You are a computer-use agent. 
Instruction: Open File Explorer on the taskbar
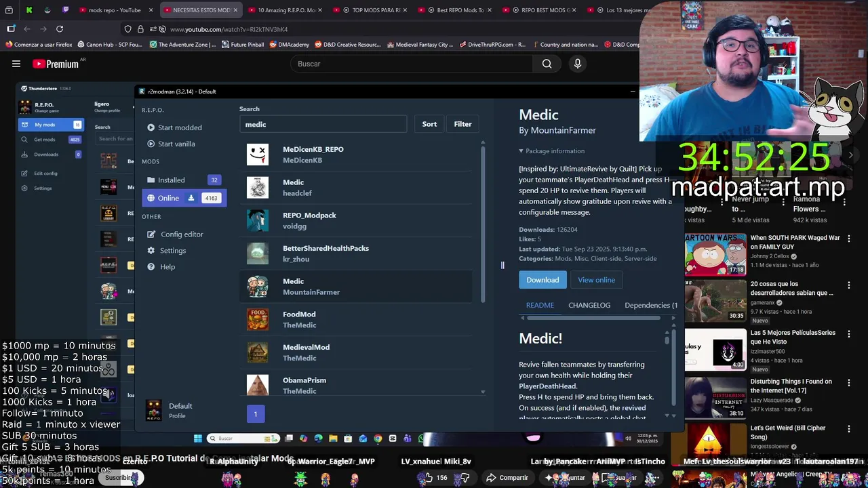[333, 439]
